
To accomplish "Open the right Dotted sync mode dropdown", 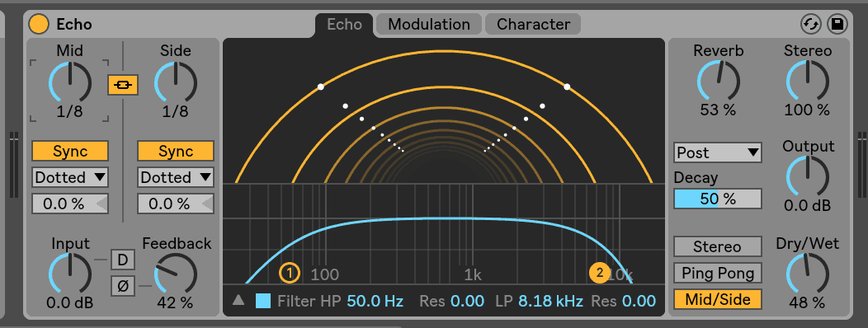I will 176,177.
